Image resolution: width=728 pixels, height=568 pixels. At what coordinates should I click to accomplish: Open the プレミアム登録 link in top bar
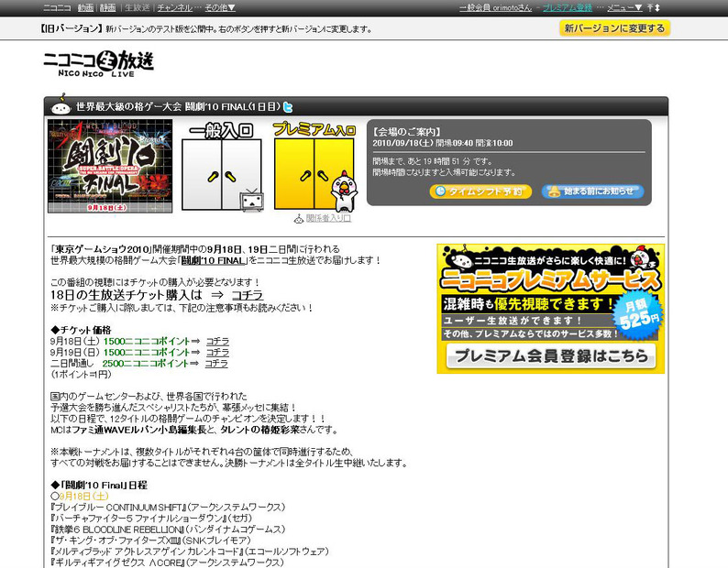tap(568, 8)
